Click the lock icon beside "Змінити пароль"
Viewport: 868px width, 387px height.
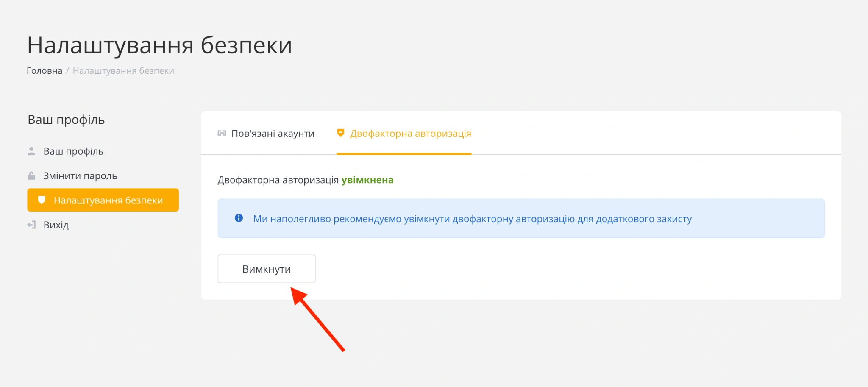32,175
